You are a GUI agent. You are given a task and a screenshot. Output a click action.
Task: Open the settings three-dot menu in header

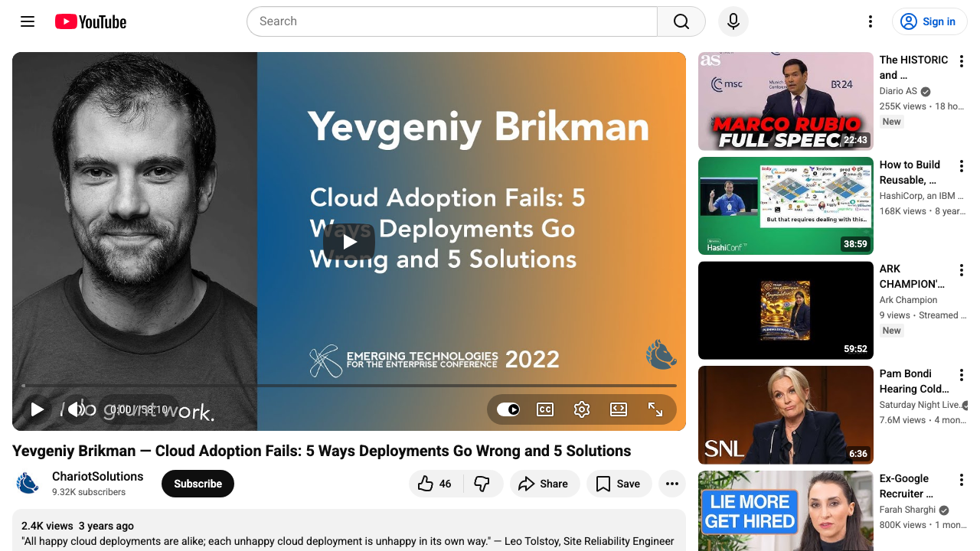pos(871,21)
